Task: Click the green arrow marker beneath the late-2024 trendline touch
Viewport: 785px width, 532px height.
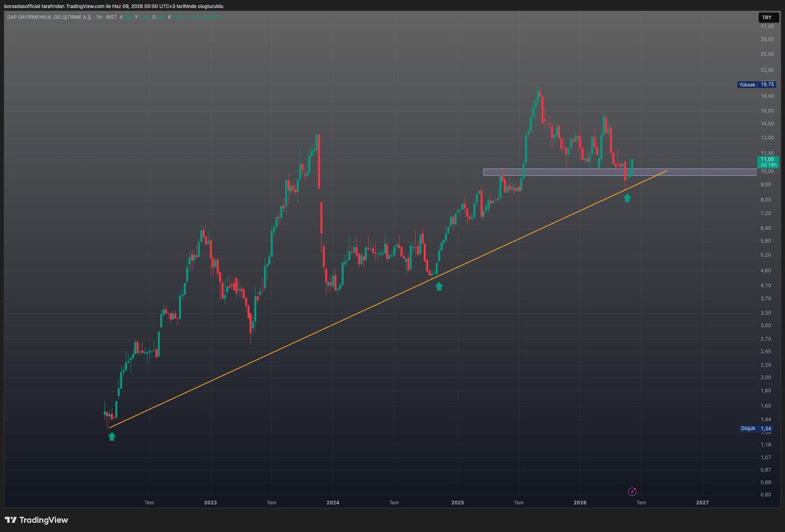Action: tap(439, 286)
